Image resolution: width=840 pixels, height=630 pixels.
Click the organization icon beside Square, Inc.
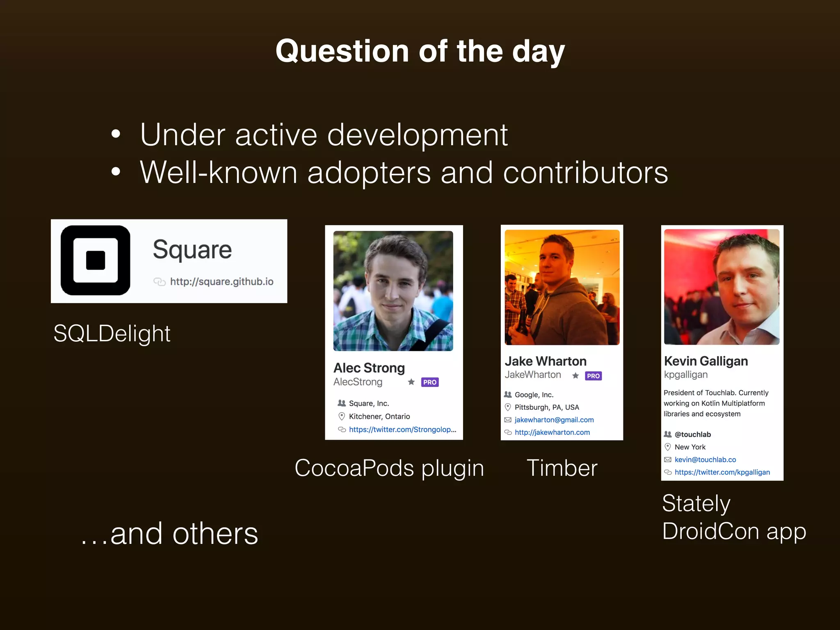point(342,403)
